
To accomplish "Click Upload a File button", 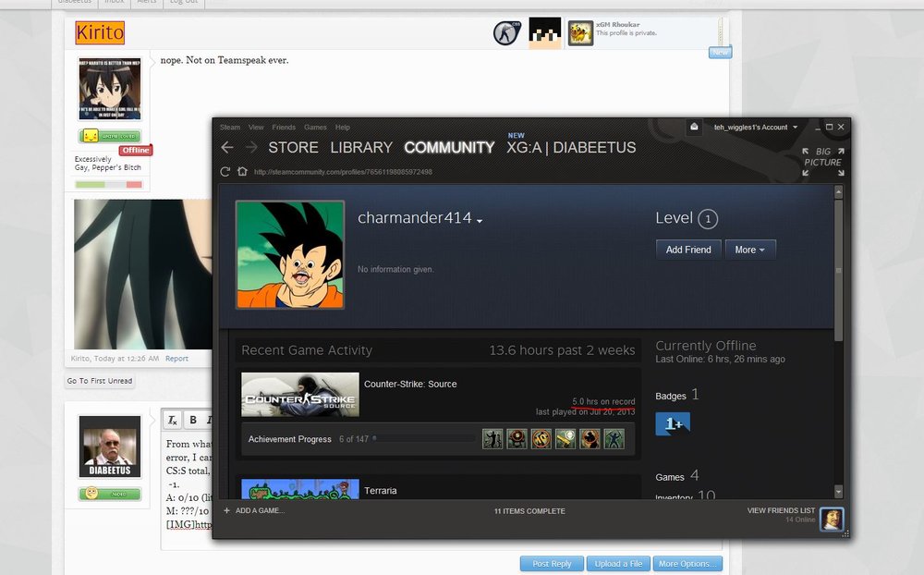I will tap(618, 564).
